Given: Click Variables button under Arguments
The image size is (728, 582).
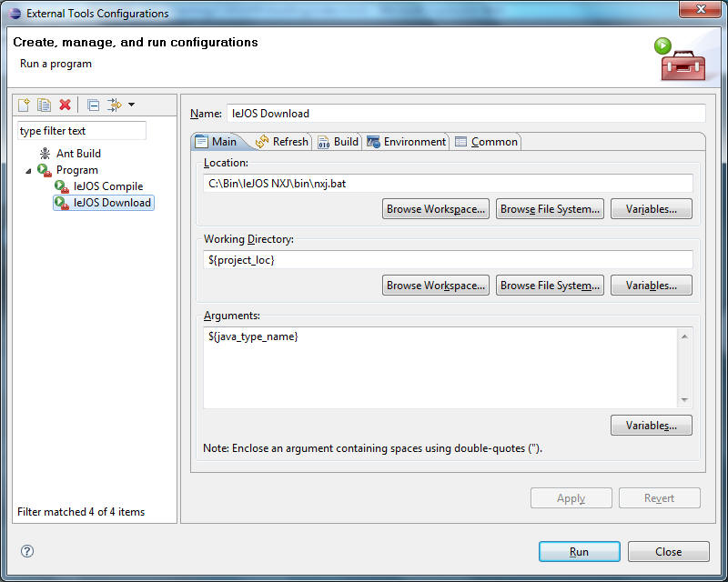Looking at the screenshot, I should [x=651, y=425].
